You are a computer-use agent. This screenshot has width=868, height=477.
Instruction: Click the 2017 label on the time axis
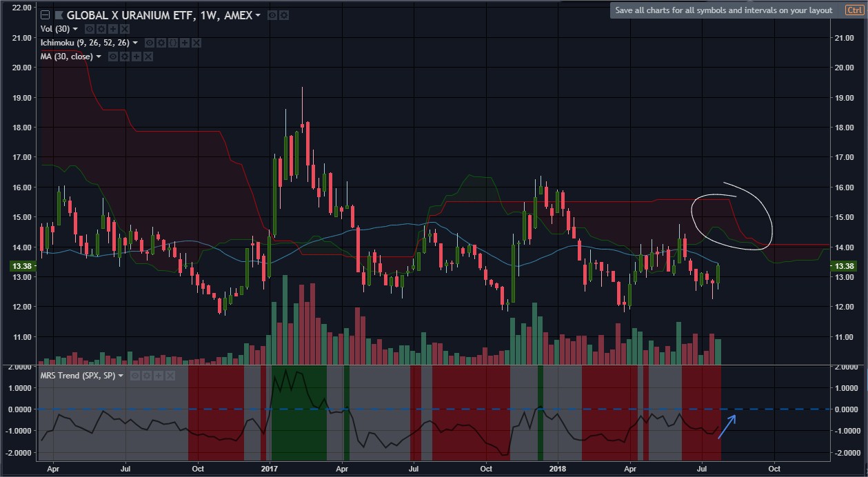(270, 468)
